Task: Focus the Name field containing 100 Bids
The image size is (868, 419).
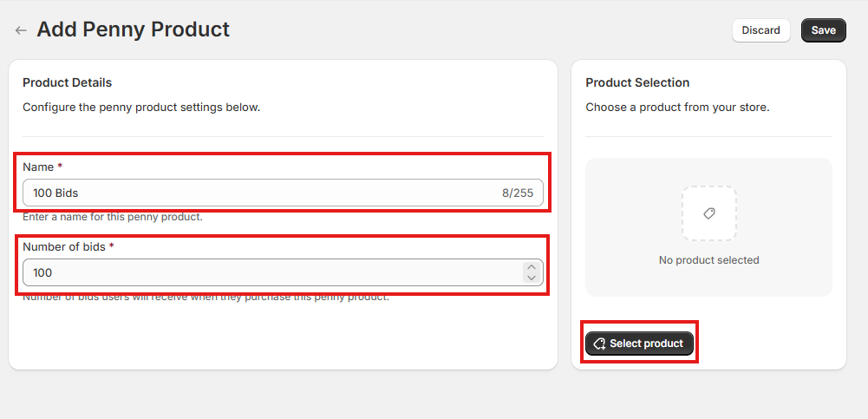Action: pyautogui.click(x=260, y=193)
